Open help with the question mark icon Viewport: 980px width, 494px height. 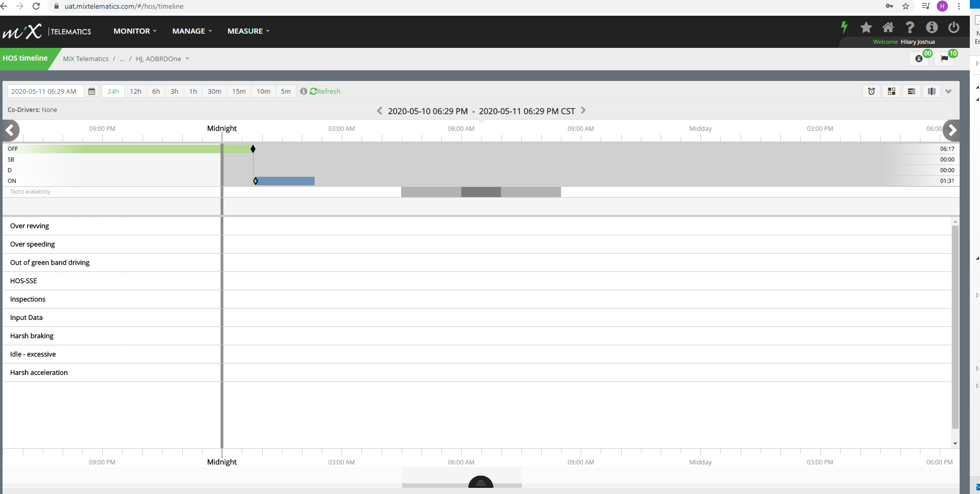click(x=910, y=28)
